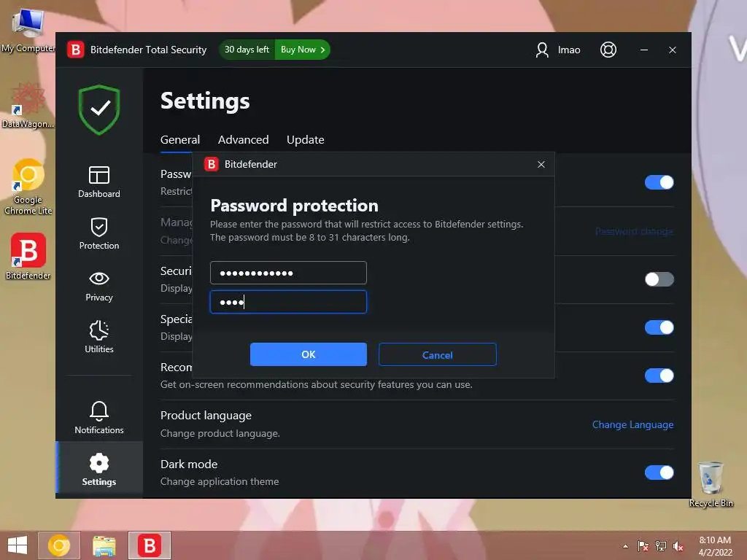Close the Password protection dialog
The image size is (747, 560).
541,164
